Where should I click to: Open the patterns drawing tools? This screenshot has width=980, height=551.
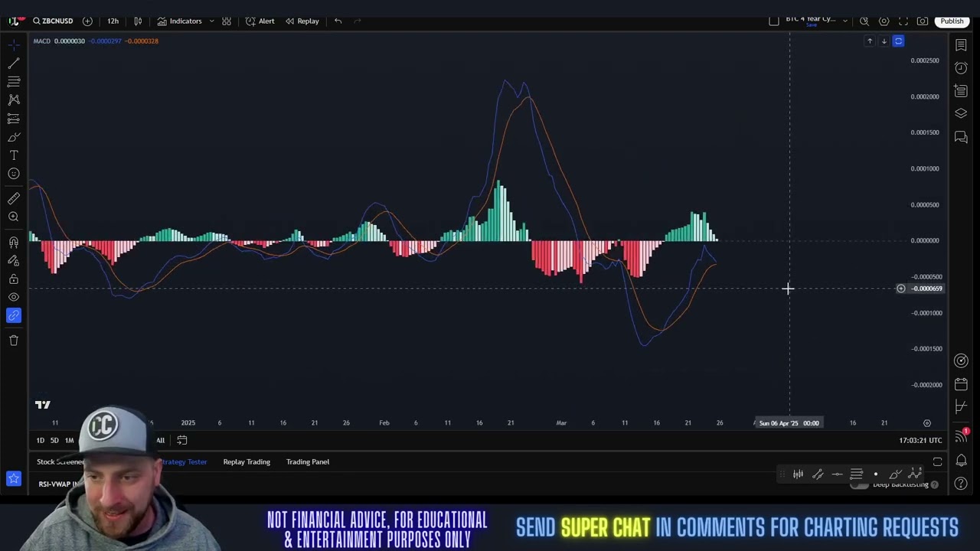[14, 99]
